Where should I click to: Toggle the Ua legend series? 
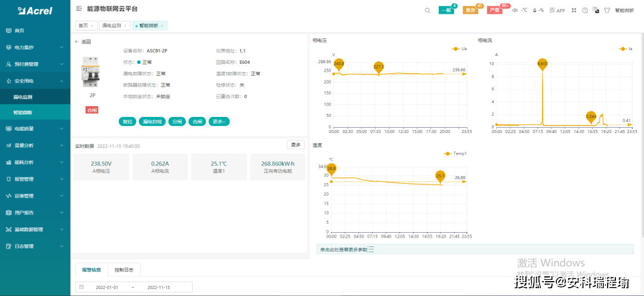click(x=459, y=48)
